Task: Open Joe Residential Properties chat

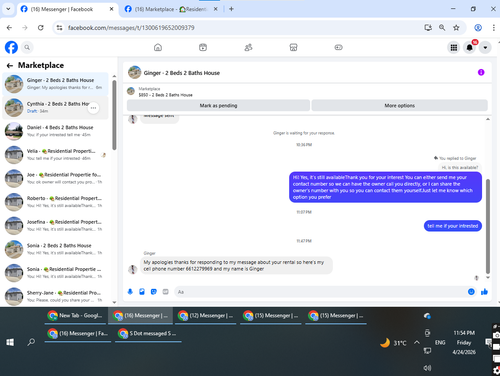Action: [55, 178]
